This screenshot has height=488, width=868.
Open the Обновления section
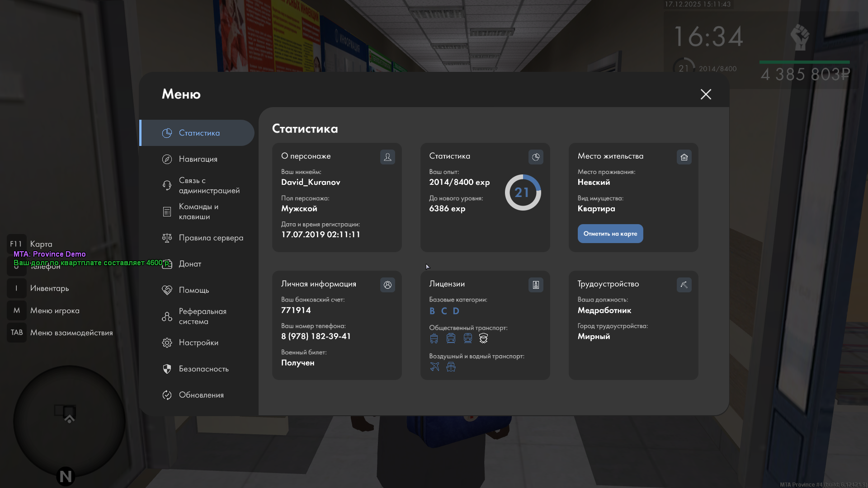[201, 395]
